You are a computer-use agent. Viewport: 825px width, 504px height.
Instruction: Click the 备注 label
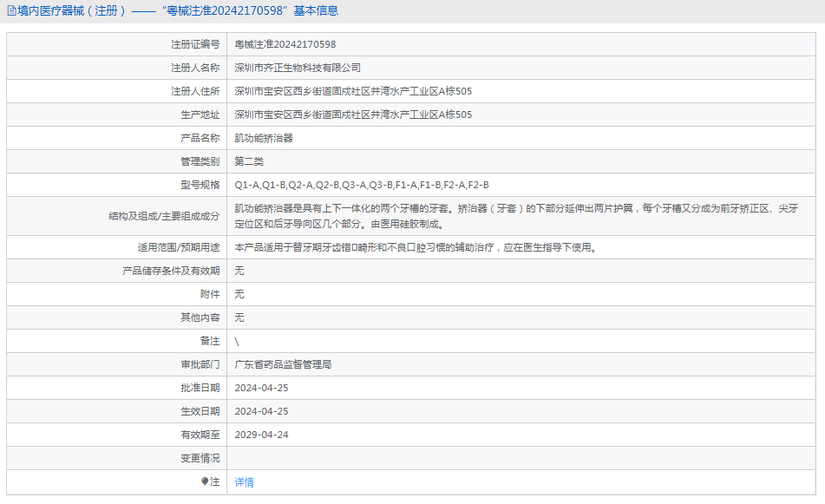[x=210, y=342]
